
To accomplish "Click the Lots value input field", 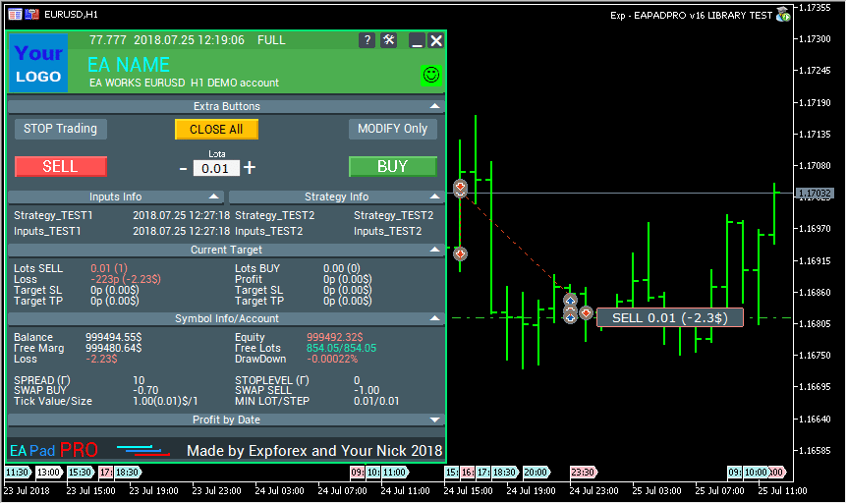I will click(215, 169).
